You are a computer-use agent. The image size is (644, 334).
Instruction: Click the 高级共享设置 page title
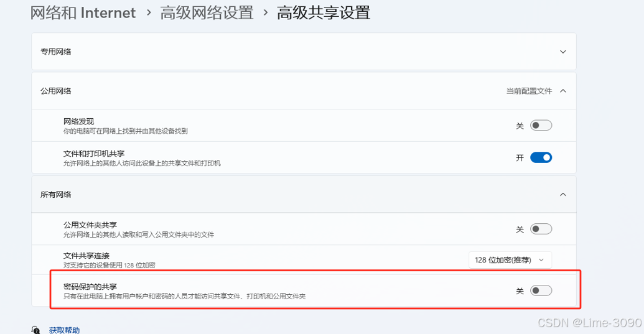[x=324, y=13]
